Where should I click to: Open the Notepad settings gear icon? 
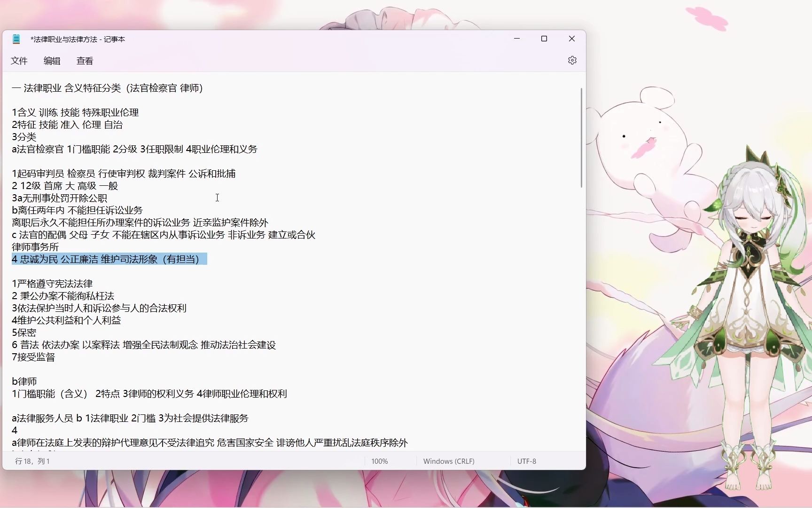572,60
